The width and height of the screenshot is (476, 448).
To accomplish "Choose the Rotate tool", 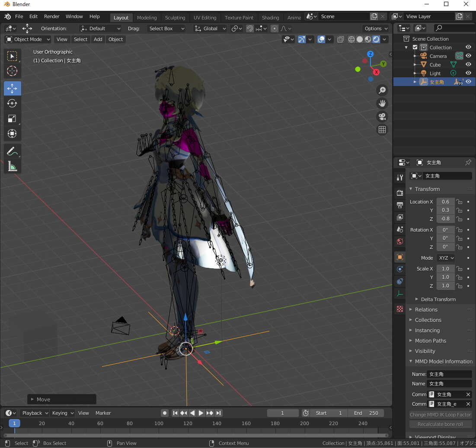I will tap(12, 103).
